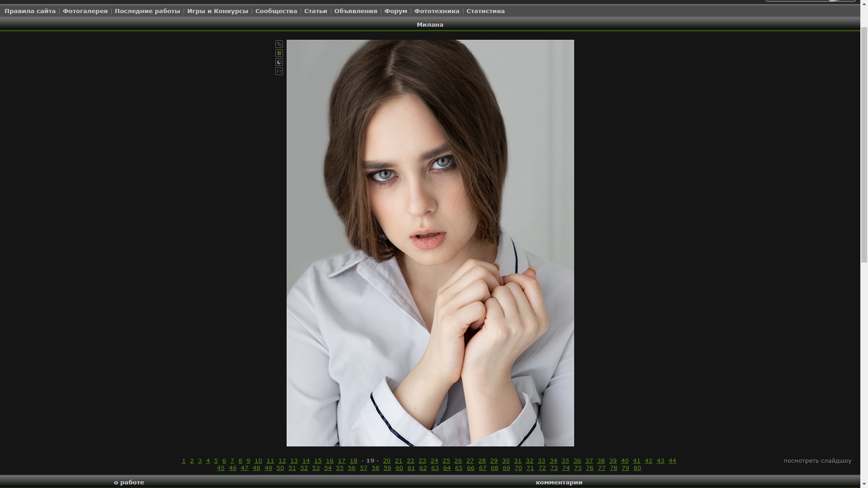The height and width of the screenshot is (488, 868).
Task: Go to photo page 52
Action: pos(304,468)
